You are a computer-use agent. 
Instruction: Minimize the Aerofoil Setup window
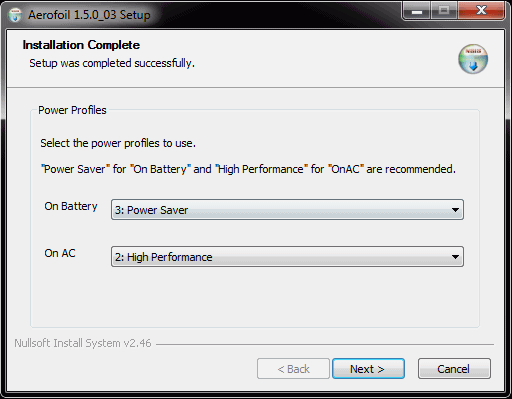point(417,11)
